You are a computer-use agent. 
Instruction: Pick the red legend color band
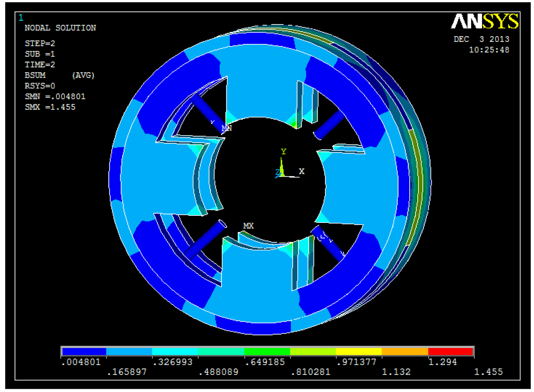tap(450, 352)
